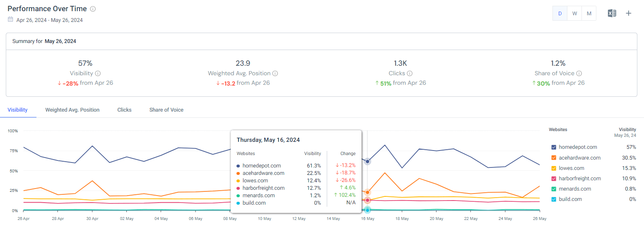Viewport: 644px width, 227px height.
Task: Click info icon beside Performance Over Time
Action: point(93,9)
